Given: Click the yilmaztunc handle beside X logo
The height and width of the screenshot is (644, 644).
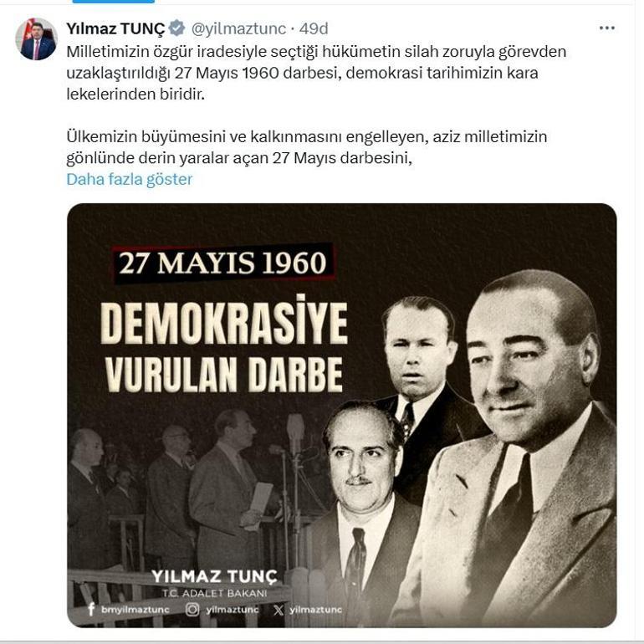Looking at the screenshot, I should (315, 610).
